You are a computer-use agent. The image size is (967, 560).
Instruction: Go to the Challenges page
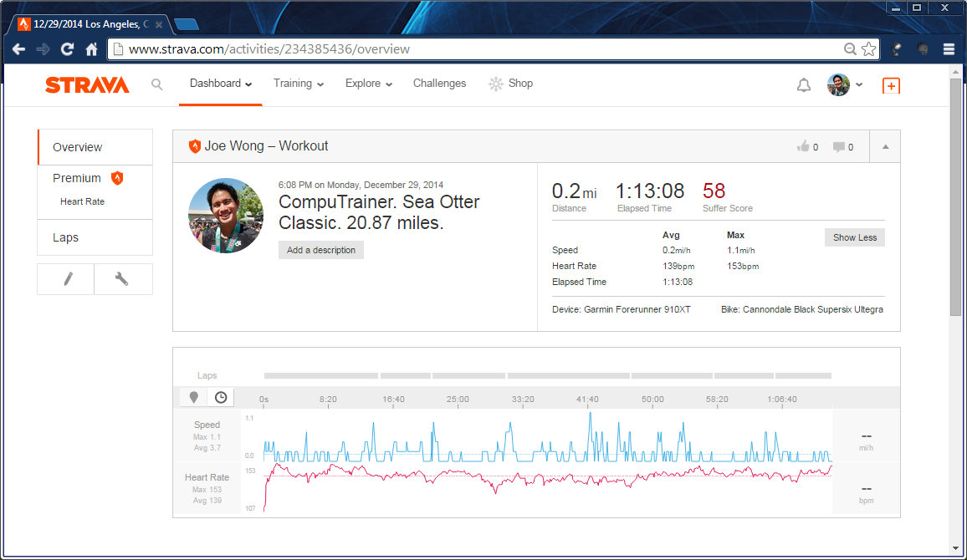tap(439, 84)
